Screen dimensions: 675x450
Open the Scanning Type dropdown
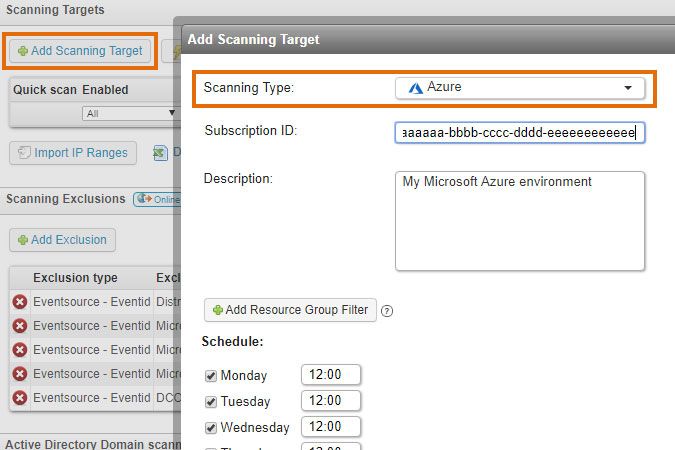(x=520, y=88)
